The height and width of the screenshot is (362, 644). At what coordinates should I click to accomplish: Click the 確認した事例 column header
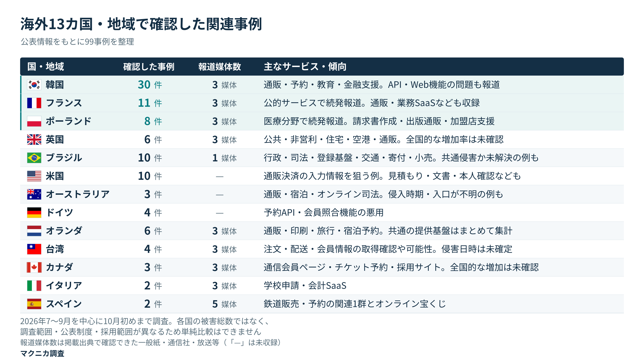(149, 67)
